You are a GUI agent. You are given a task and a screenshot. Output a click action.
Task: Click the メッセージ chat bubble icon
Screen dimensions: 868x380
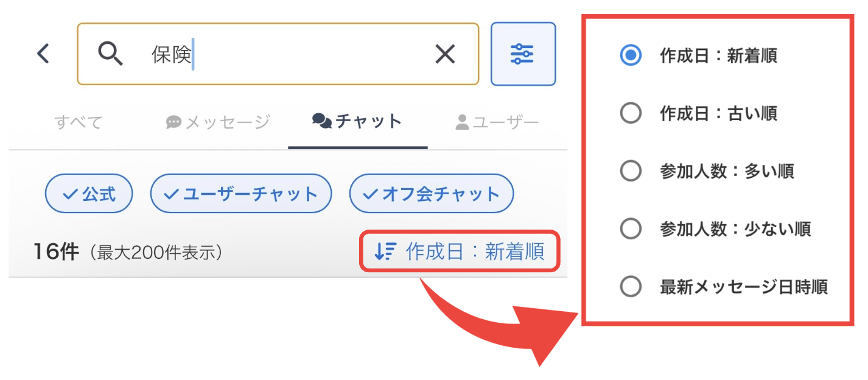(173, 121)
